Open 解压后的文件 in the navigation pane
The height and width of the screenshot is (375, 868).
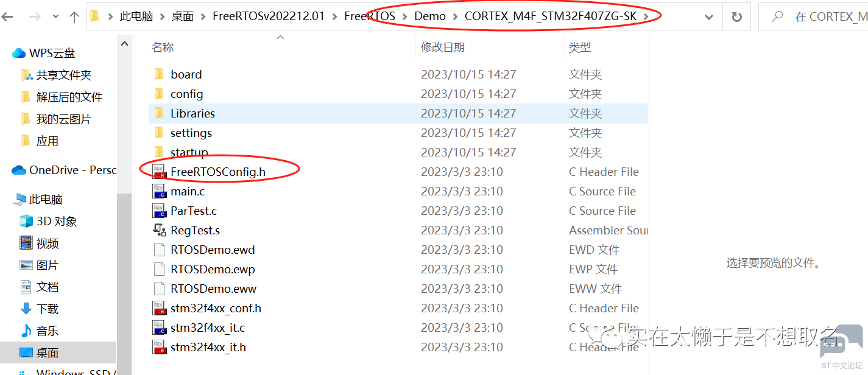tap(69, 97)
